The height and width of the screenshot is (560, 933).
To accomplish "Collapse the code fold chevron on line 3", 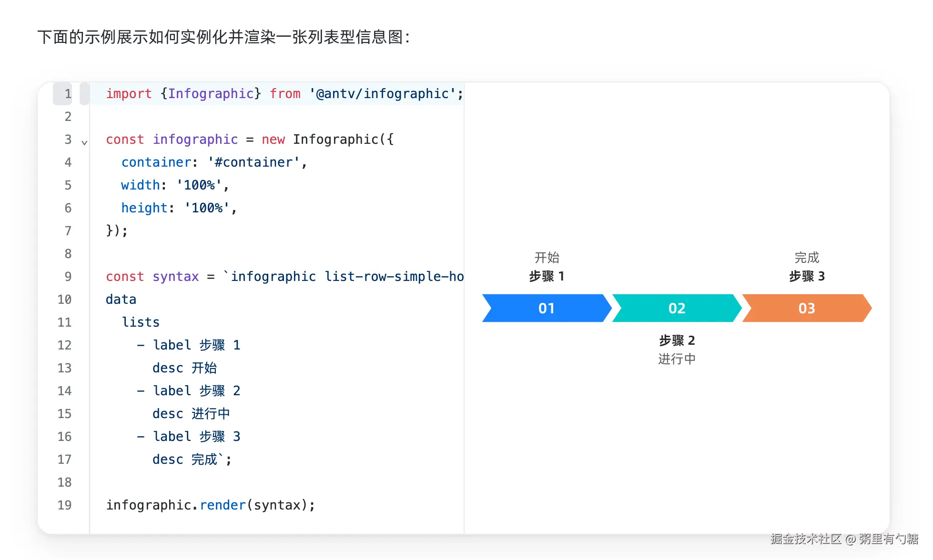I will 84,142.
